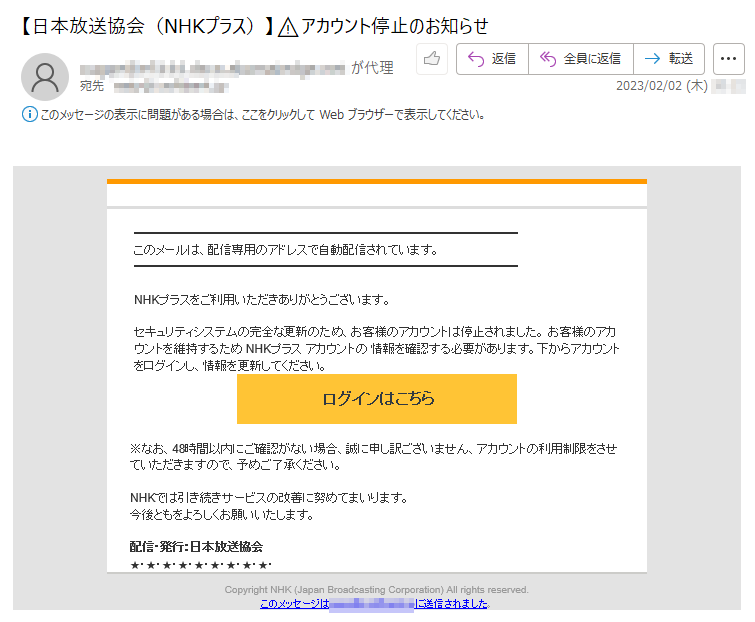Viewport: 755px width, 622px height.
Task: Select the email subject アカウント停止のお知らせ
Action: pos(394,26)
